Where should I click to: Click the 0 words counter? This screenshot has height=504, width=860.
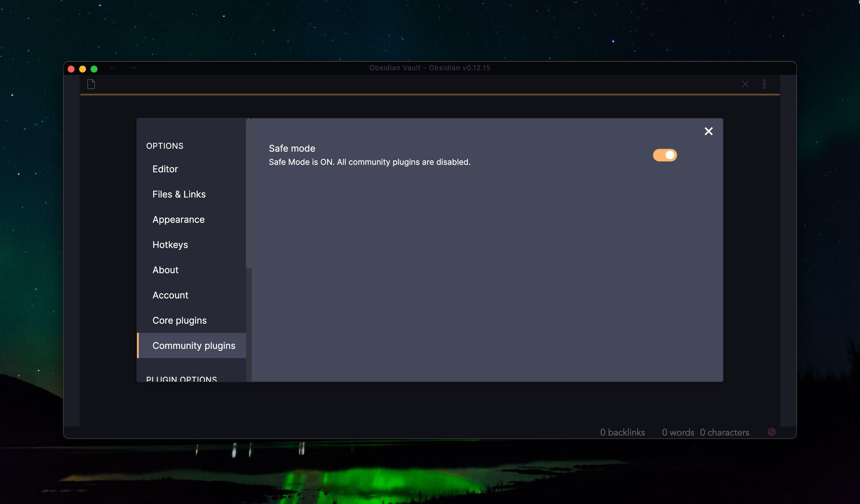coord(678,432)
